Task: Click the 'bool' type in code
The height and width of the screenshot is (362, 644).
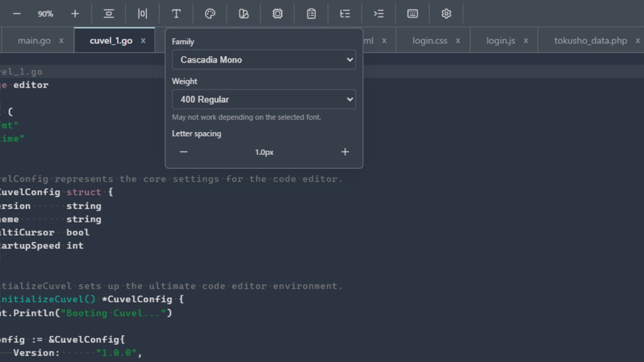Action: (x=78, y=232)
